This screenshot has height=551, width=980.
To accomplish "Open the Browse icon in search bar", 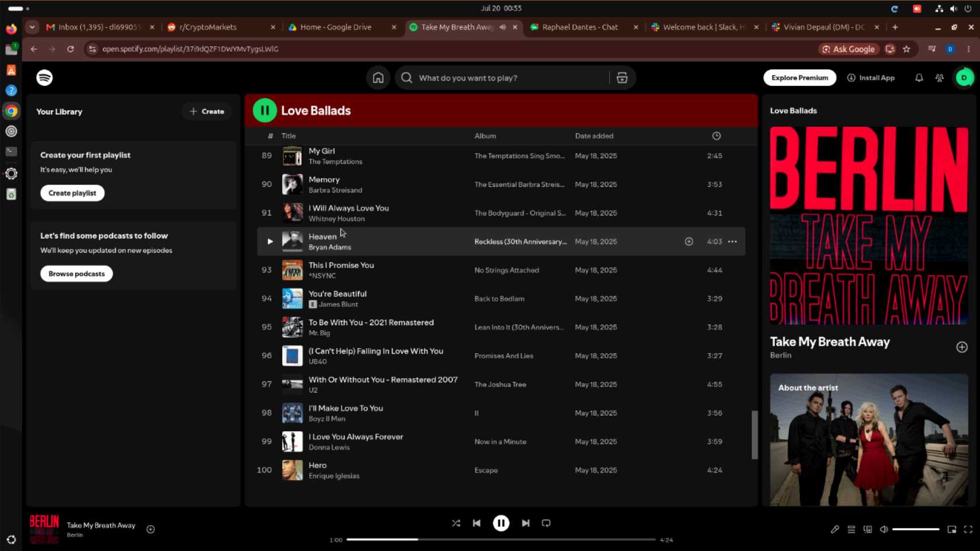I will click(622, 78).
